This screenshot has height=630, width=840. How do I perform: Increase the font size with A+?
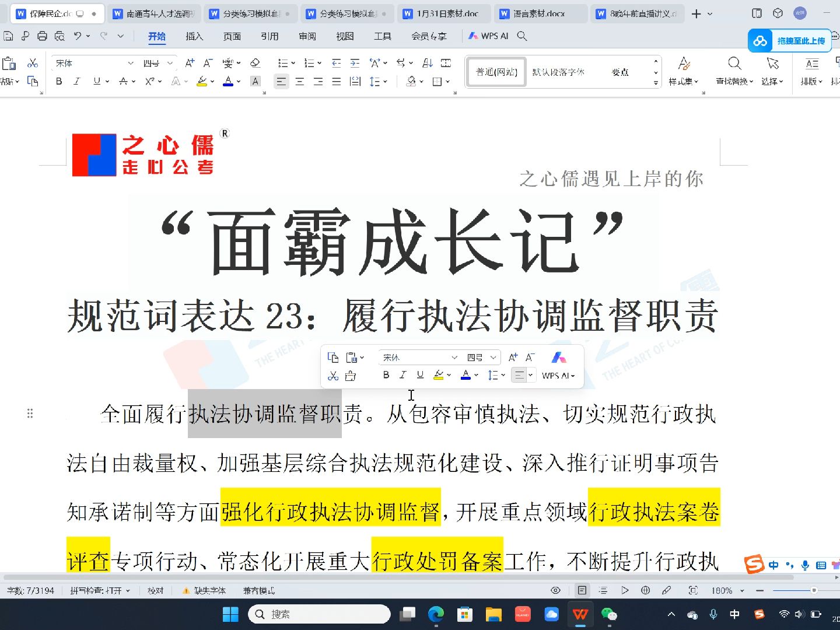pos(189,62)
